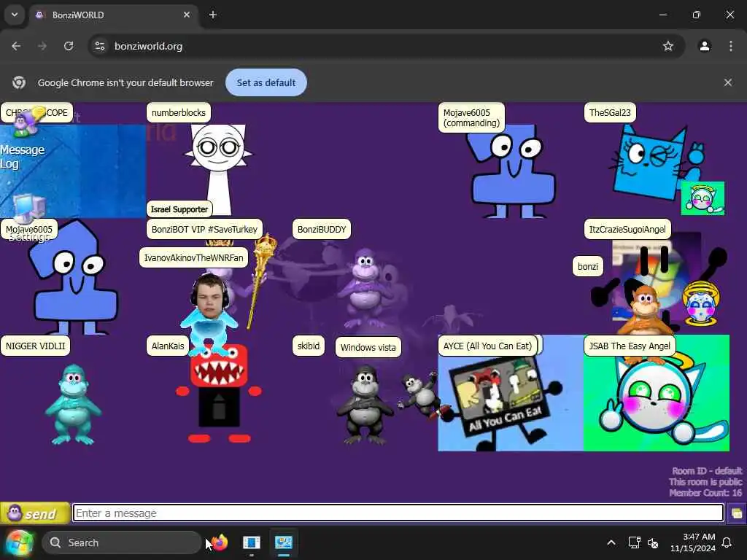Open clock showing 3:47 AM

[693, 542]
